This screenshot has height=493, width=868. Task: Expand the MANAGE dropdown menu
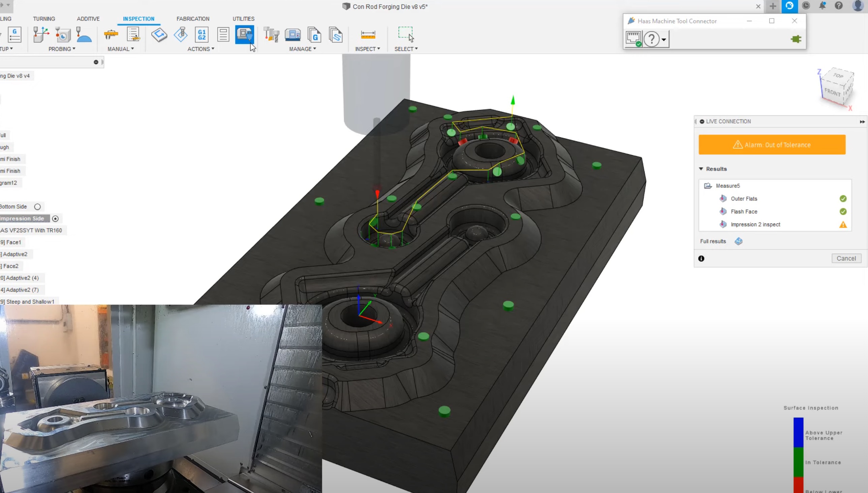point(302,49)
